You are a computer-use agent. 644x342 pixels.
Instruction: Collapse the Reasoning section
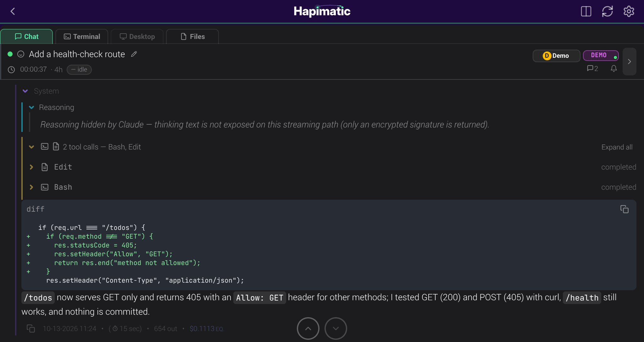point(31,107)
